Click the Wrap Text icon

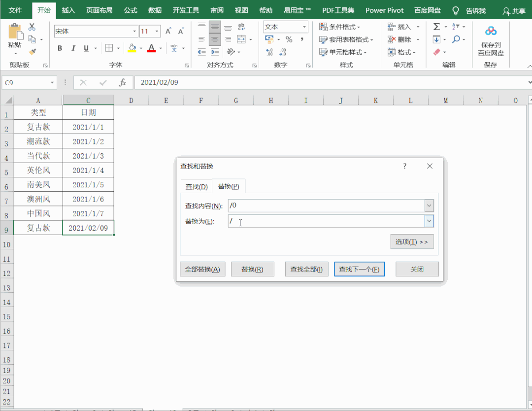[241, 27]
